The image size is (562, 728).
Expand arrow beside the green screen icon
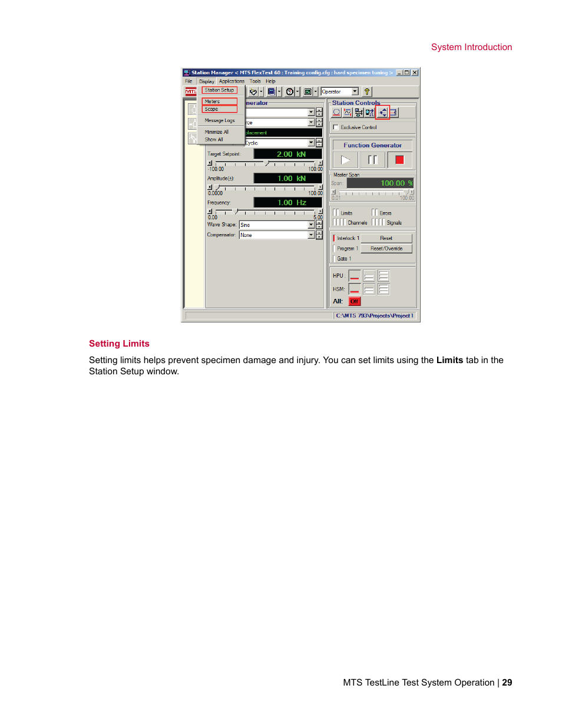pyautogui.click(x=315, y=92)
